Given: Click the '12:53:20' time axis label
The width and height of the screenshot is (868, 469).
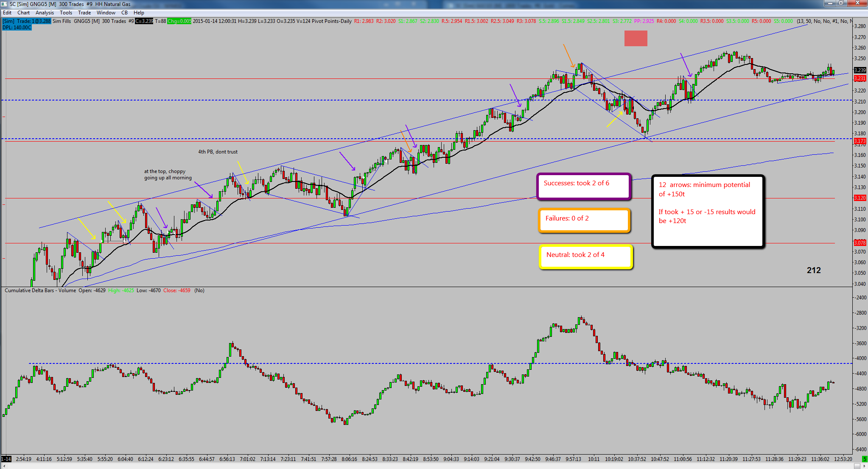Looking at the screenshot, I should pyautogui.click(x=843, y=459).
